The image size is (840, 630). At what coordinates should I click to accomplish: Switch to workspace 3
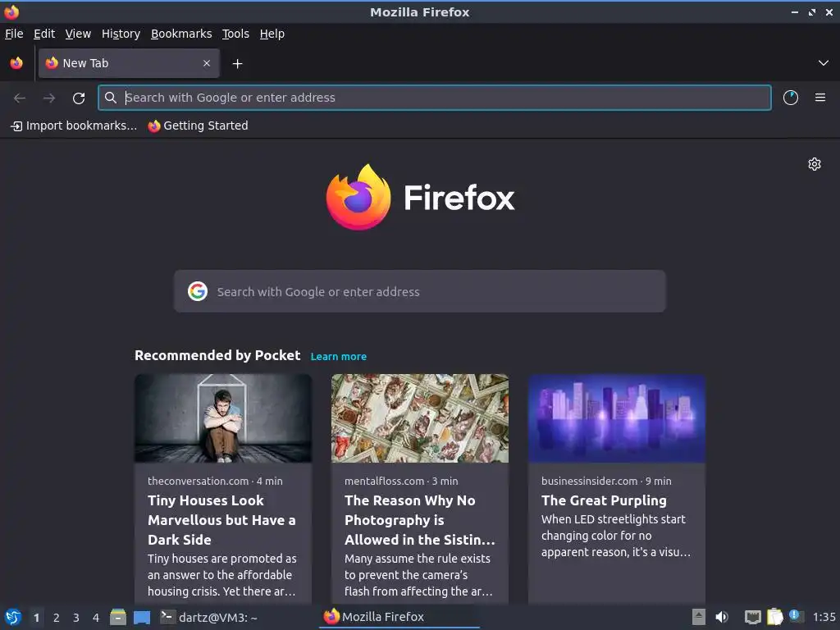click(76, 618)
